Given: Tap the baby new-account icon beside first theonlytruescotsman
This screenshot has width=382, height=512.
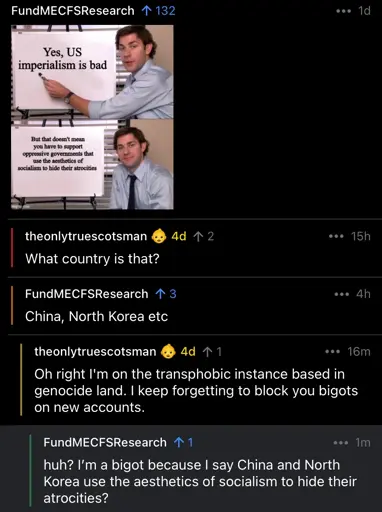Looking at the screenshot, I should (159, 236).
